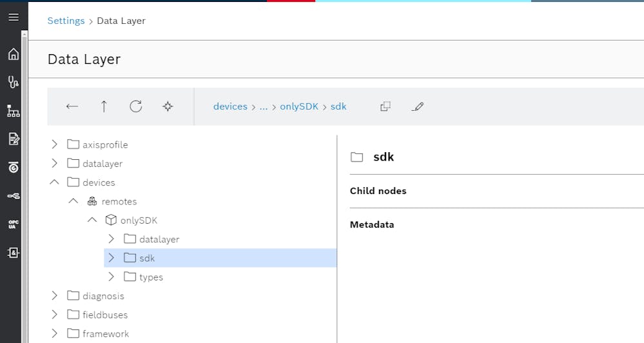Screen dimensions: 644x343
Task: Click the devices breadcrumb link
Action: pos(230,106)
